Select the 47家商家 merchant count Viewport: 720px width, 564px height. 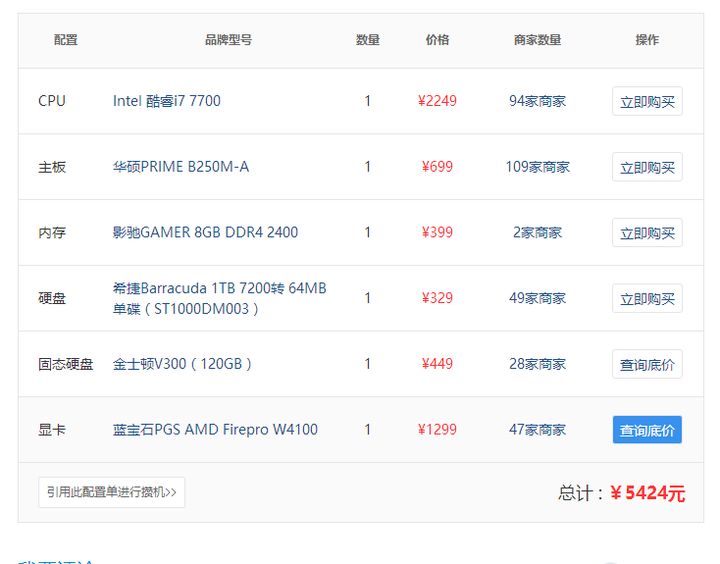(x=537, y=429)
